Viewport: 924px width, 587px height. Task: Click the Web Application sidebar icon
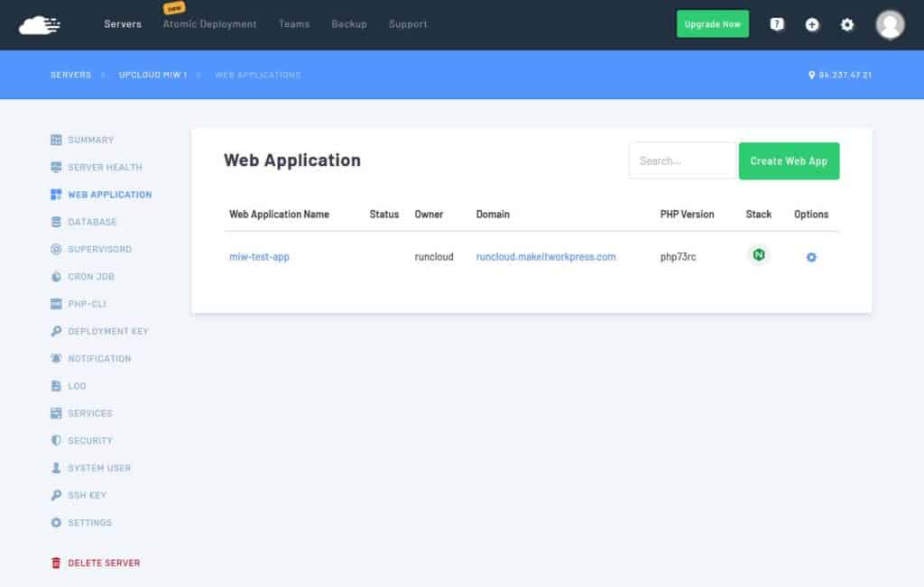click(56, 194)
